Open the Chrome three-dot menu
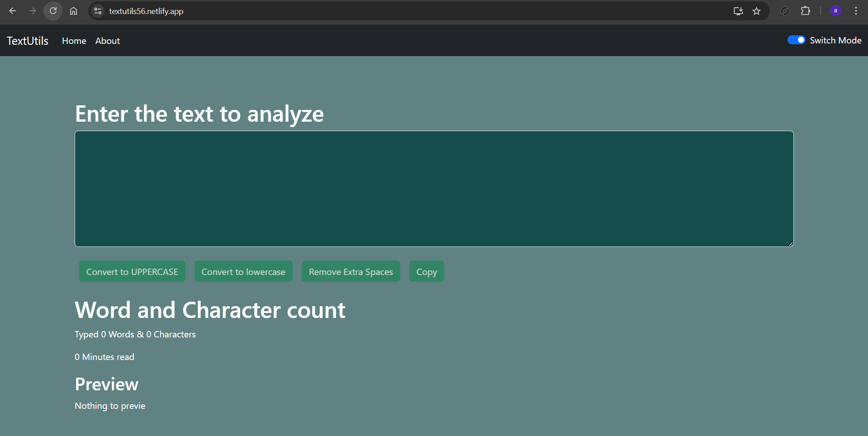The image size is (868, 436). (x=856, y=11)
